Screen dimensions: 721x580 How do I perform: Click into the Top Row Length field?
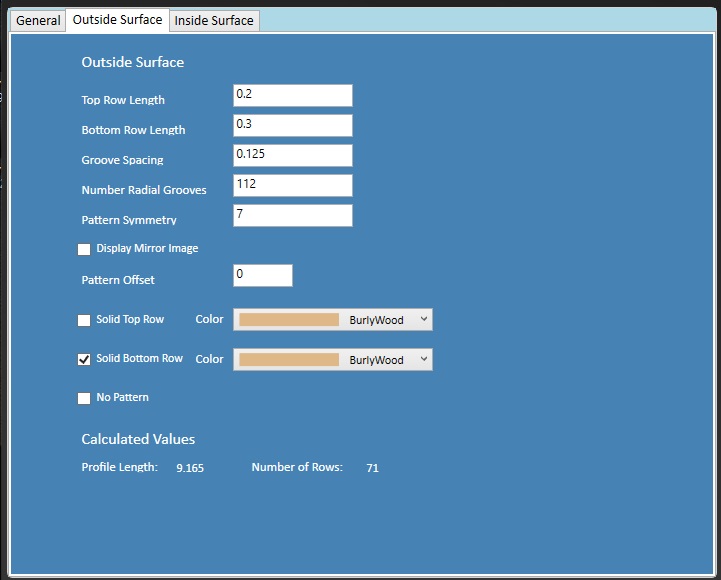coord(292,95)
